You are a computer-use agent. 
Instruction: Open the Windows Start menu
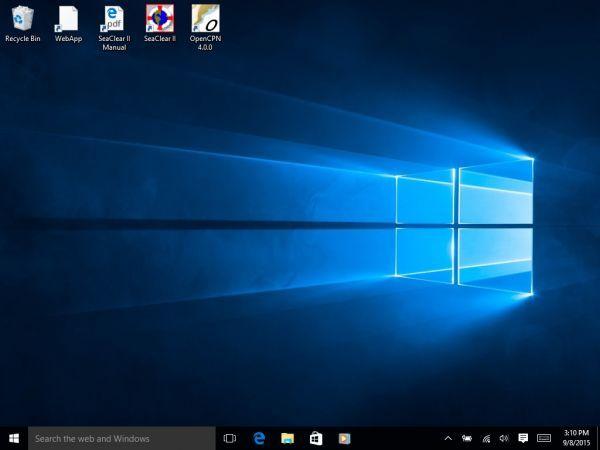pos(14,438)
